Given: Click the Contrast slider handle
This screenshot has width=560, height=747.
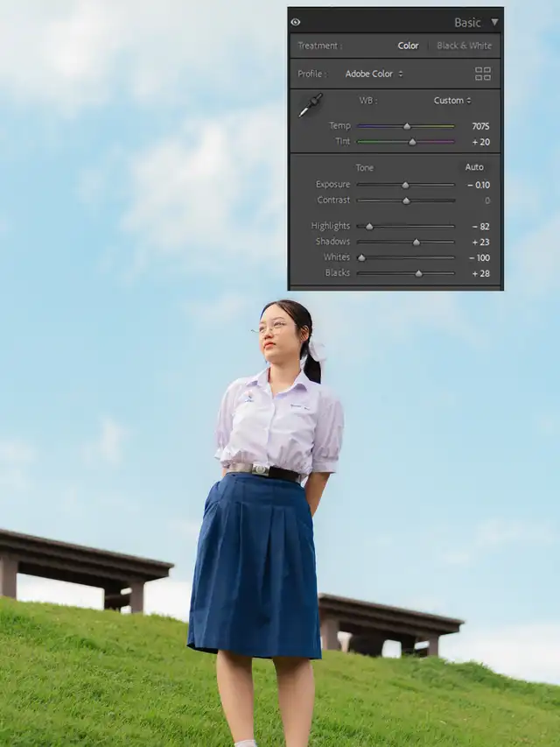Looking at the screenshot, I should (x=406, y=201).
